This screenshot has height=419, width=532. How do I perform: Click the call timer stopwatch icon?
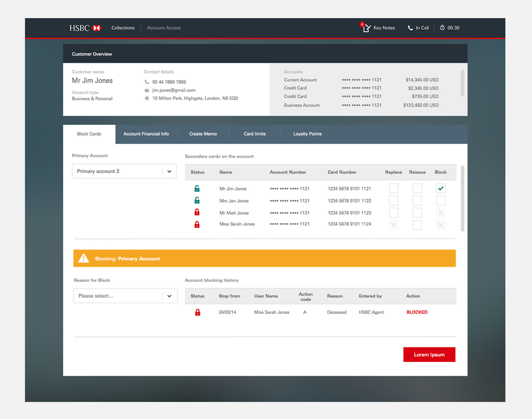[442, 28]
